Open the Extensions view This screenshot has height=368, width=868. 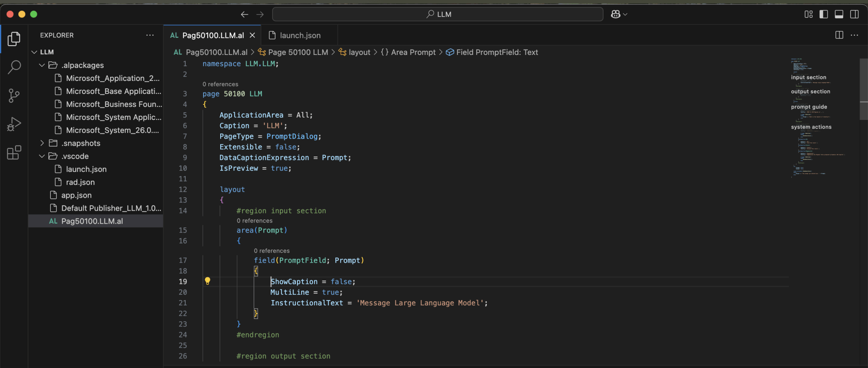coord(14,152)
